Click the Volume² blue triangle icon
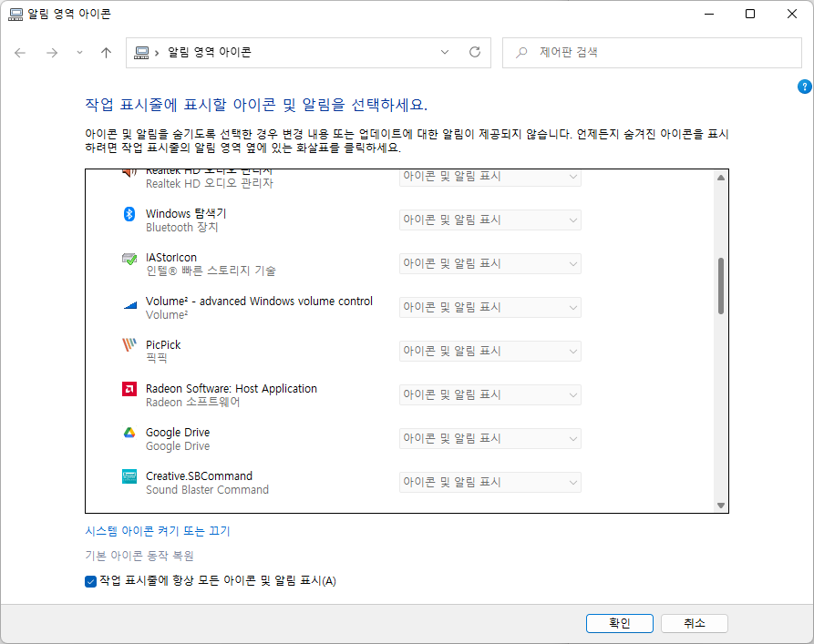 click(x=129, y=305)
